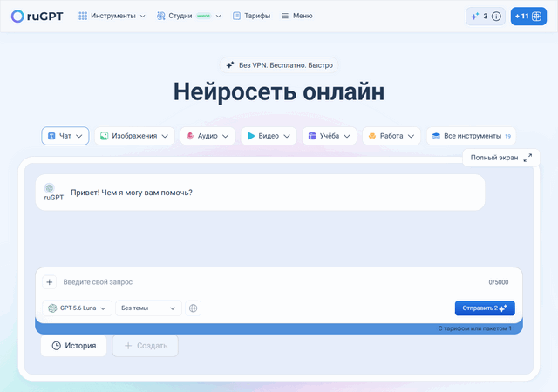Click the новое badge next to Студии
The height and width of the screenshot is (392, 558).
coord(203,16)
